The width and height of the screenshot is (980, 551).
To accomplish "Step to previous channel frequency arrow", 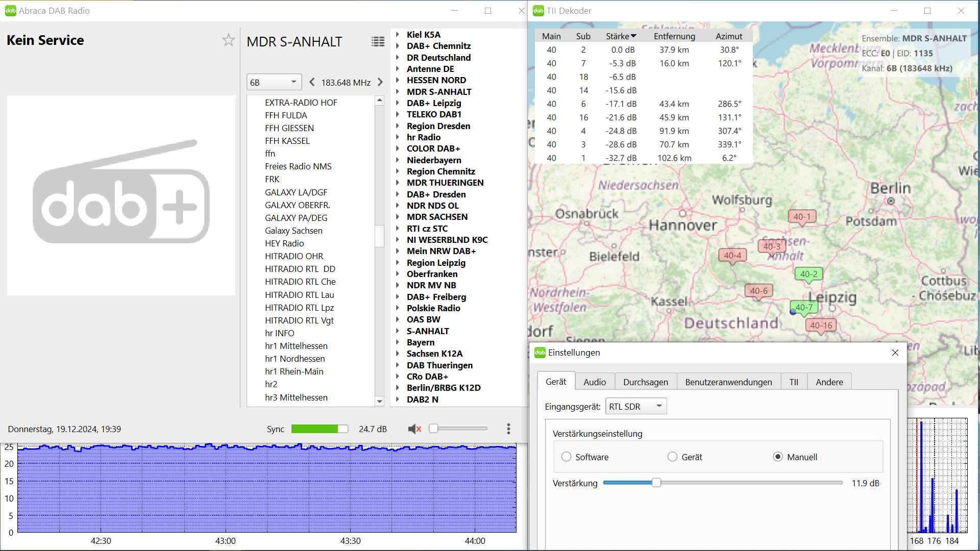I will 312,82.
